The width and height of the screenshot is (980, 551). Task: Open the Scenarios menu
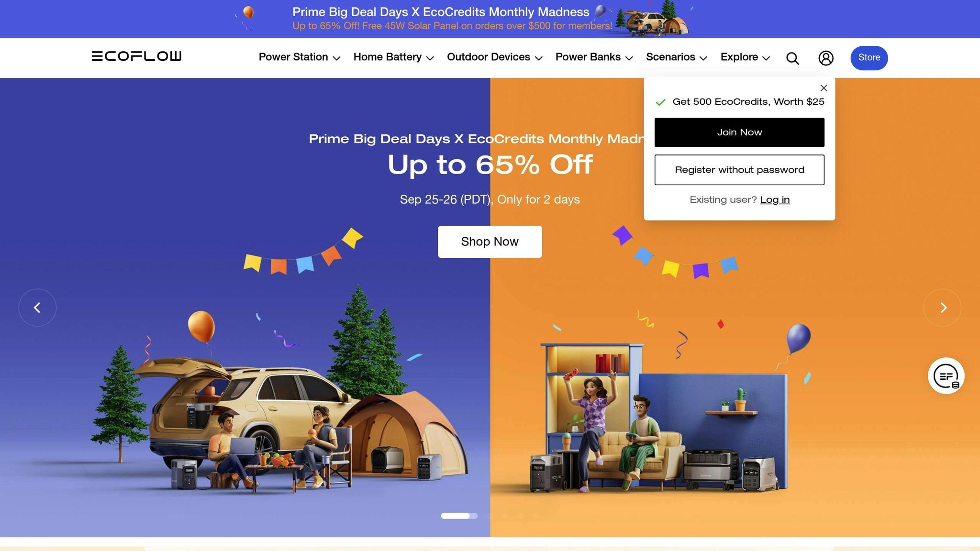coord(677,57)
